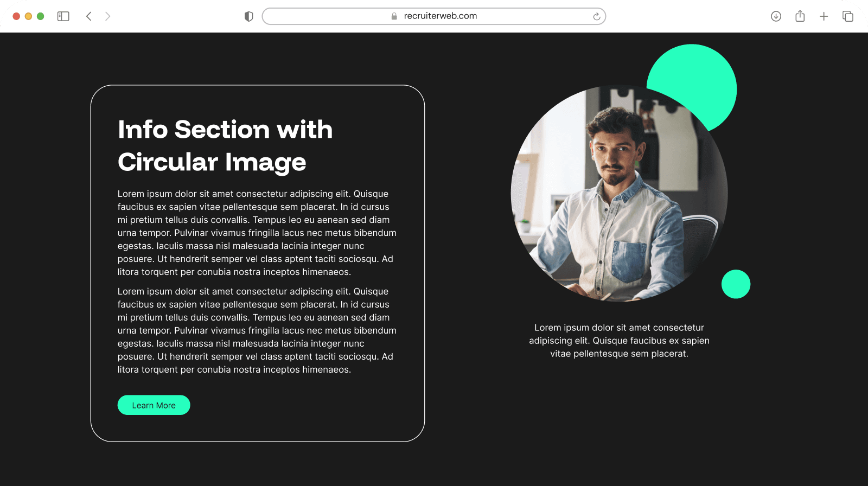Minimize the Safari window with yellow button
The image size is (868, 486).
click(x=28, y=16)
